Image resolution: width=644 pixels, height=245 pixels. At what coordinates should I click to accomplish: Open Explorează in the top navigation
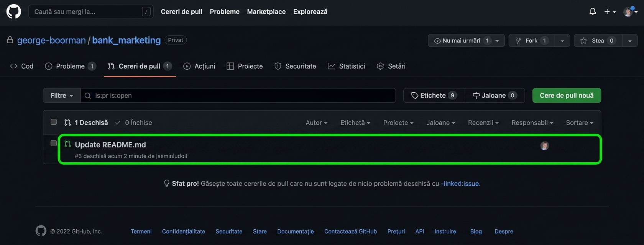(x=310, y=11)
